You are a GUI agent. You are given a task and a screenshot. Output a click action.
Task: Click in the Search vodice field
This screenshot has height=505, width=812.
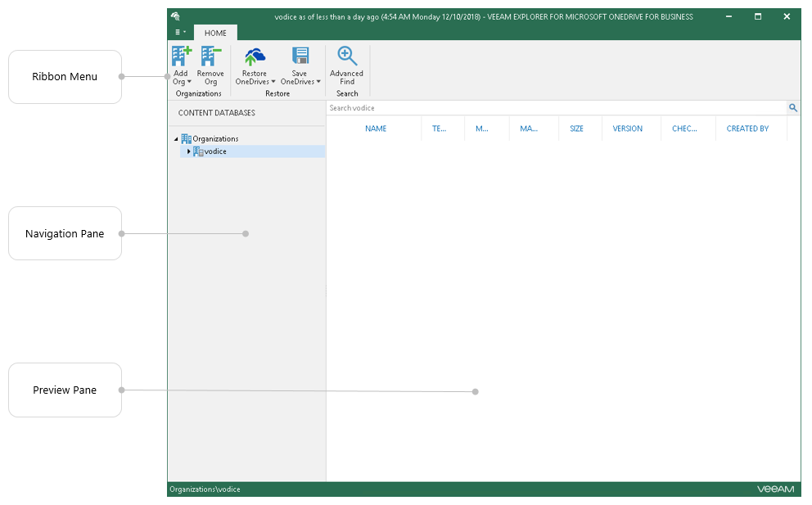point(557,108)
